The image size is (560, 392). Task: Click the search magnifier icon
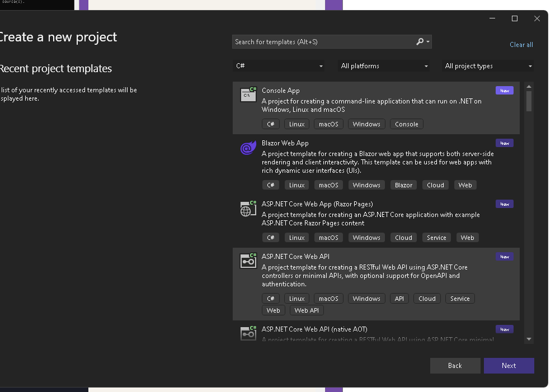pyautogui.click(x=420, y=42)
